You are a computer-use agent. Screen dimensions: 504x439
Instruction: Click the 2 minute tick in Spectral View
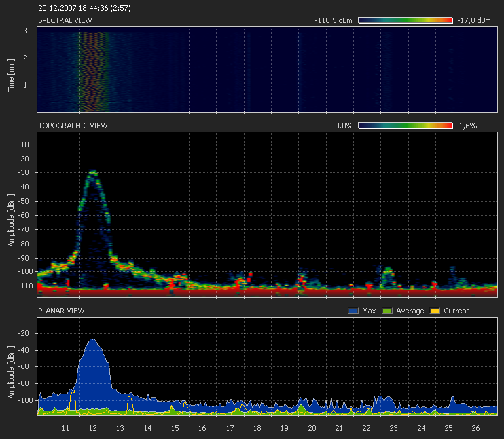pos(25,58)
